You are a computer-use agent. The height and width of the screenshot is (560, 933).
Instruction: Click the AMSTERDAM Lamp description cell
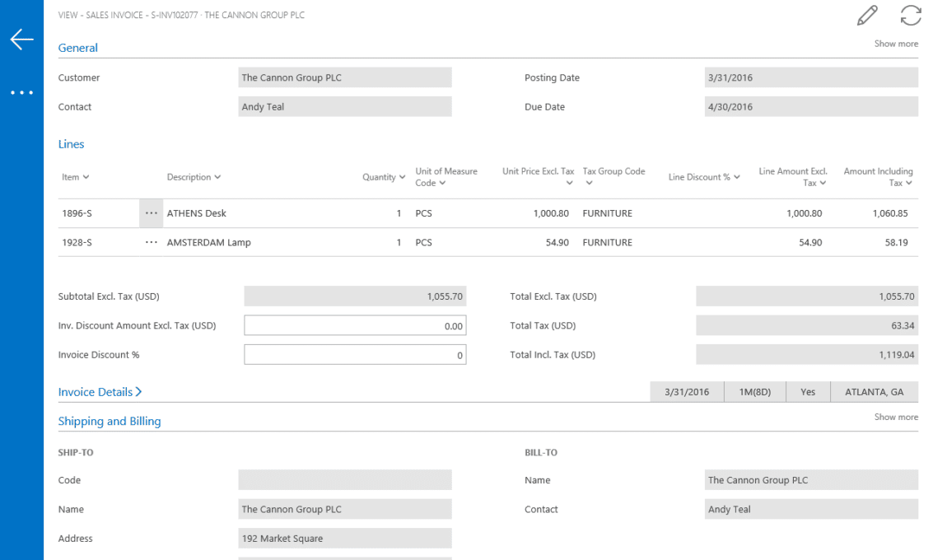click(x=209, y=243)
